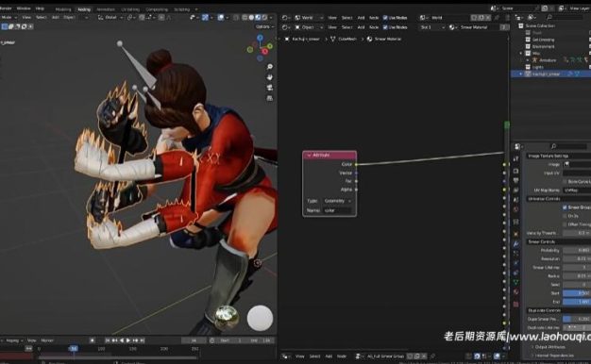Click the World datablock name field

click(x=450, y=18)
